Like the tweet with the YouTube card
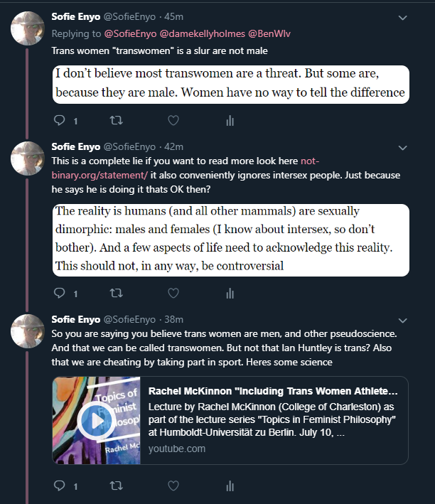This screenshot has height=504, width=435. coord(173,486)
